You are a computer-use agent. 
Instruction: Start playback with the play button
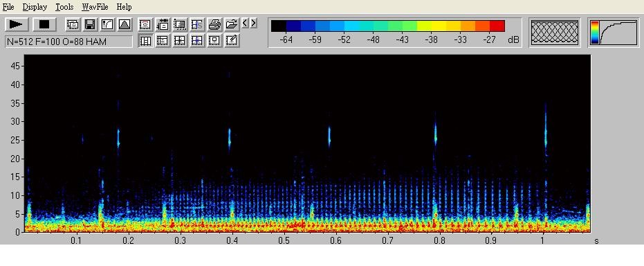pyautogui.click(x=17, y=24)
